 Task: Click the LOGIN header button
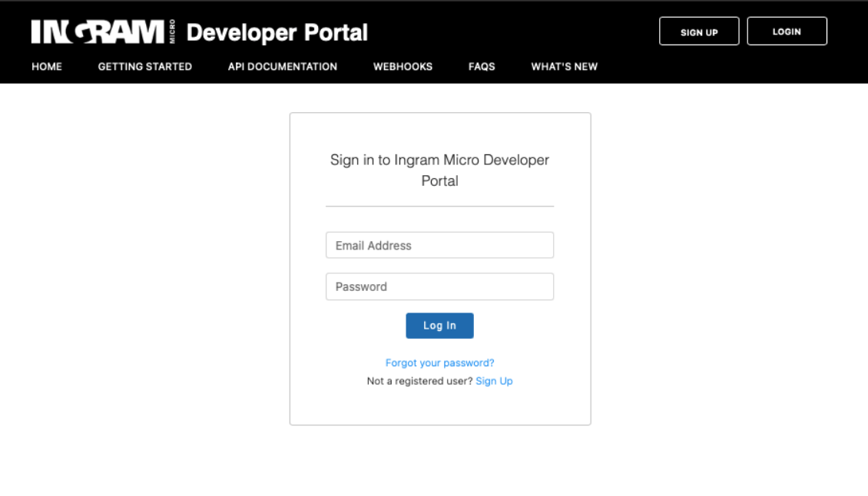[x=787, y=31]
